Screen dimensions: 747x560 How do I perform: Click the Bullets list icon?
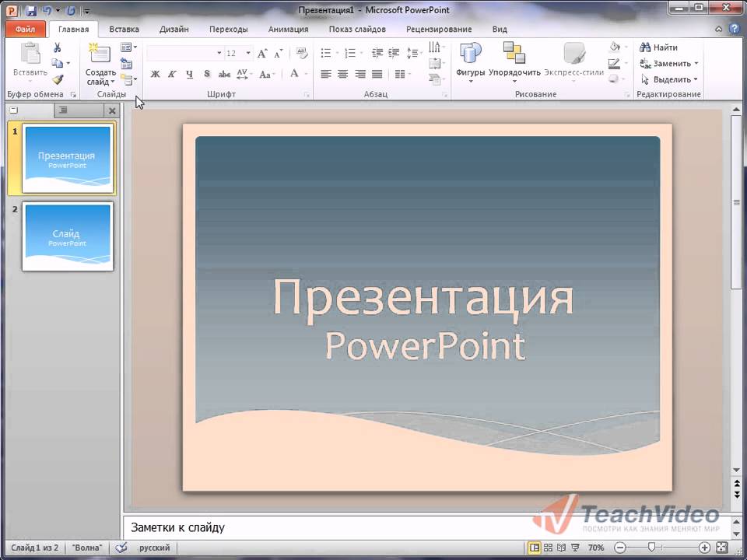(326, 53)
